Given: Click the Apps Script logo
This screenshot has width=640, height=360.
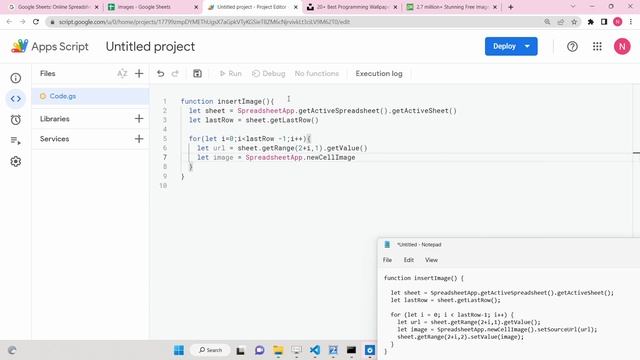Looking at the screenshot, I should [49, 47].
